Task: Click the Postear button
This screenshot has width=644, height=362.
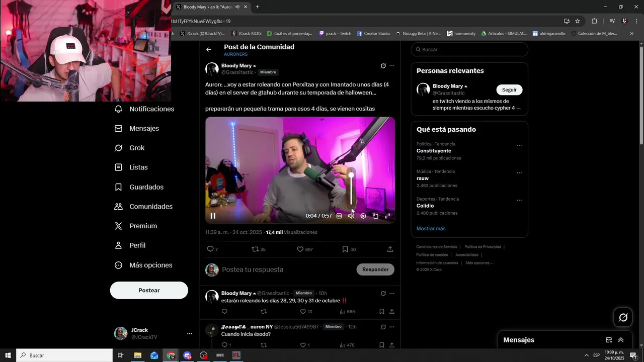Action: tap(149, 290)
